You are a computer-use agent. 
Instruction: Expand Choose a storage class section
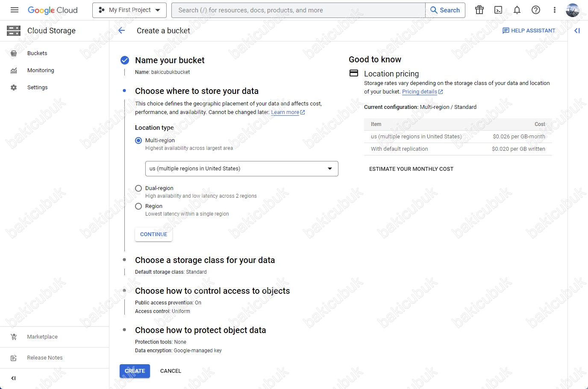point(205,260)
